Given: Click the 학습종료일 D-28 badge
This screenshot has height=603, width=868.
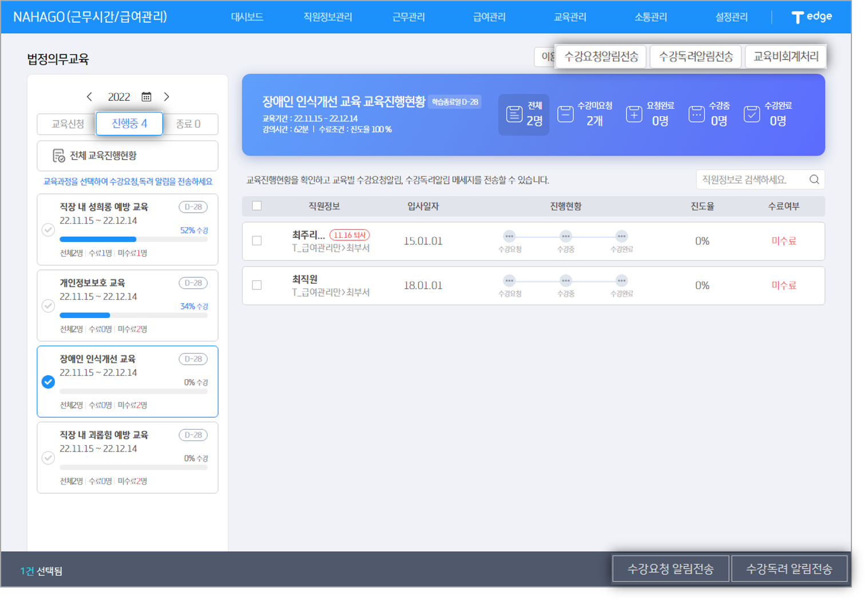Looking at the screenshot, I should 455,102.
